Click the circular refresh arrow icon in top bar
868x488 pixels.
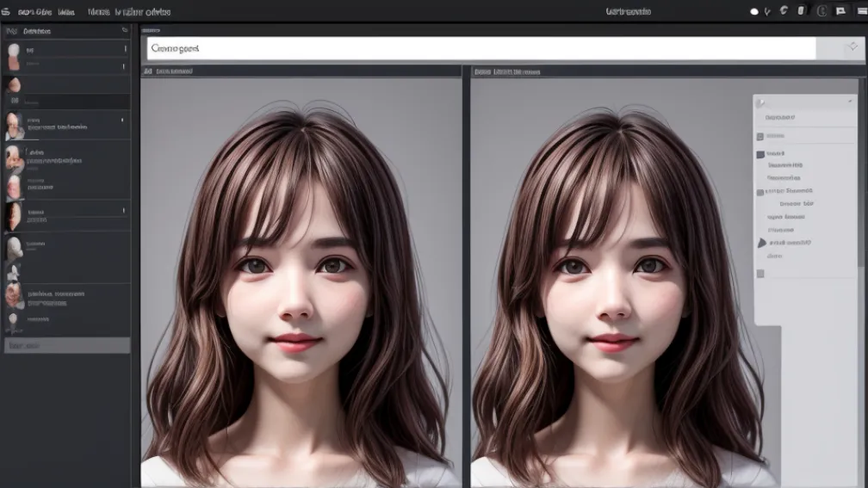[784, 10]
